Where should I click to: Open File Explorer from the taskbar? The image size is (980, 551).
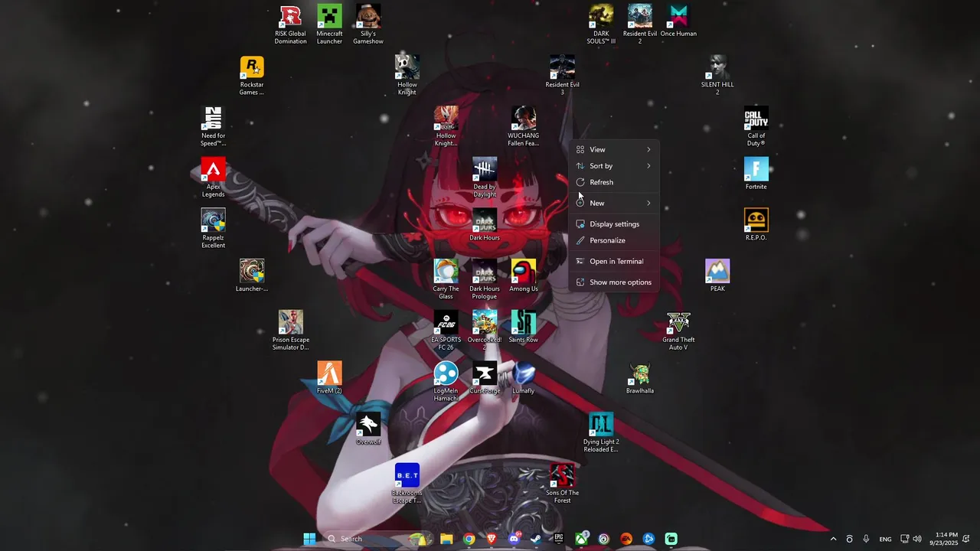[x=446, y=539]
